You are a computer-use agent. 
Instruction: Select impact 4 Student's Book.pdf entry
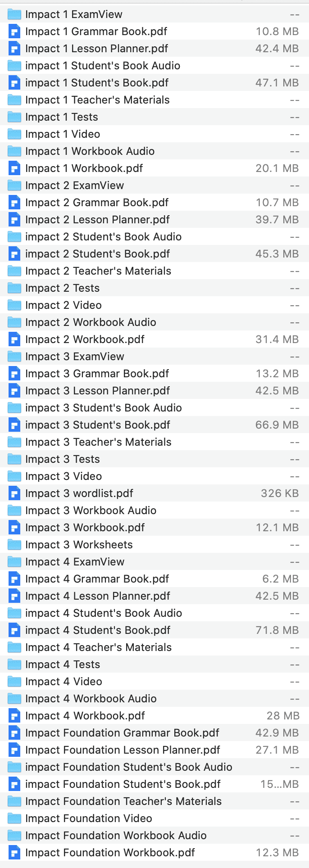point(98,630)
